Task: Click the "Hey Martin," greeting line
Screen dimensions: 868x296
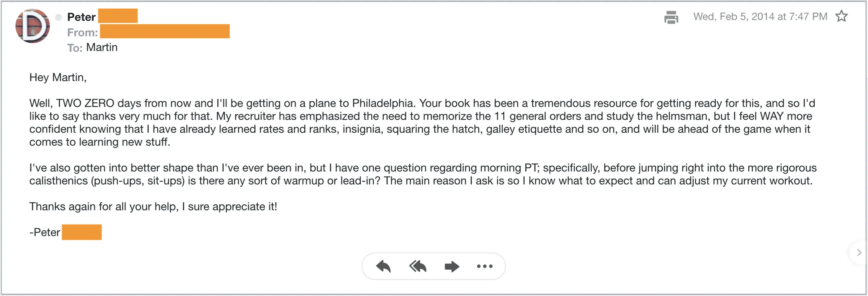Action: coord(58,77)
